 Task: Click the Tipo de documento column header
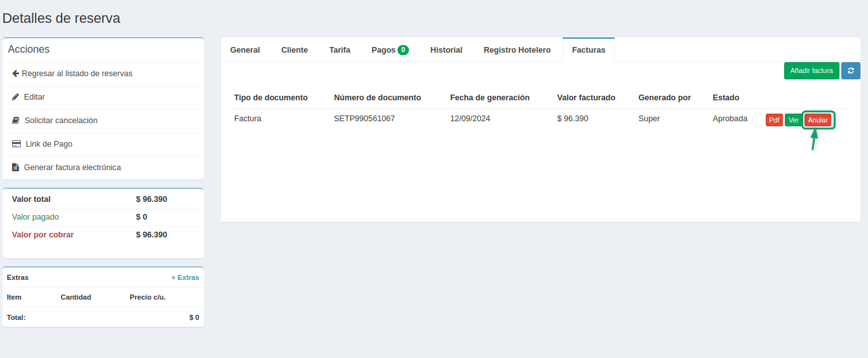(271, 98)
